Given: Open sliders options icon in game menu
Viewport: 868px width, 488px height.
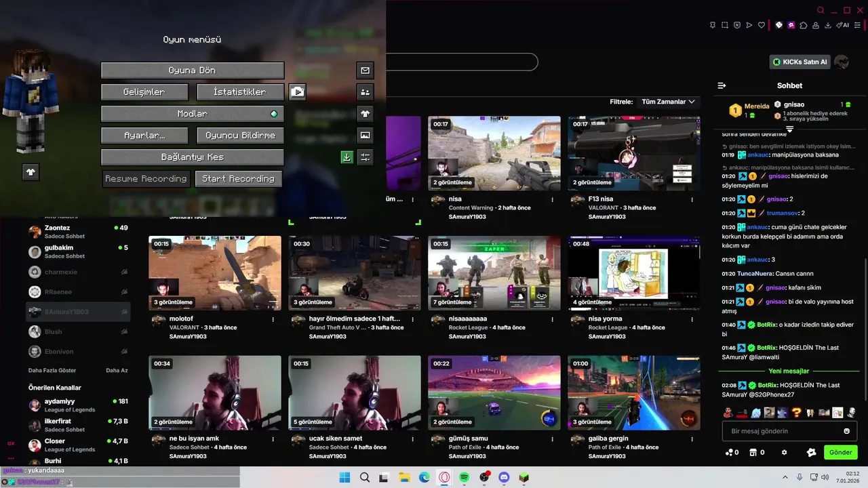Looking at the screenshot, I should coord(365,157).
